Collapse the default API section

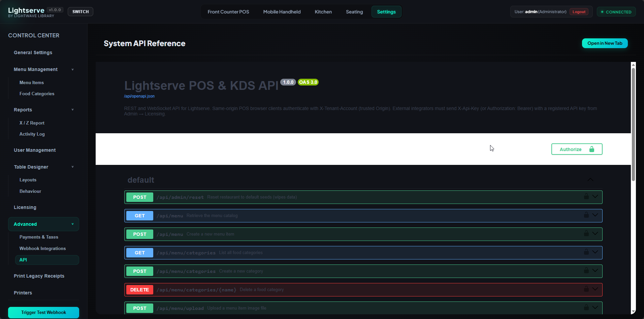[590, 180]
